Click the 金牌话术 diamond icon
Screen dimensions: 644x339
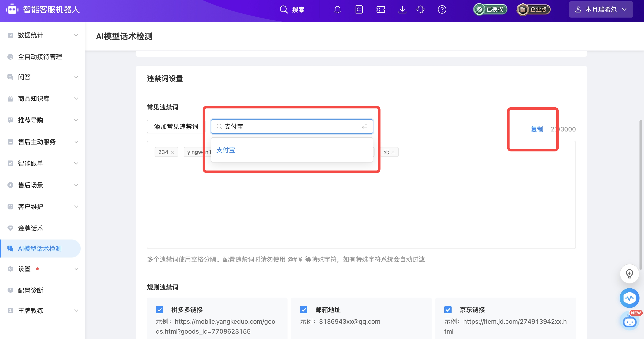pyautogui.click(x=10, y=228)
